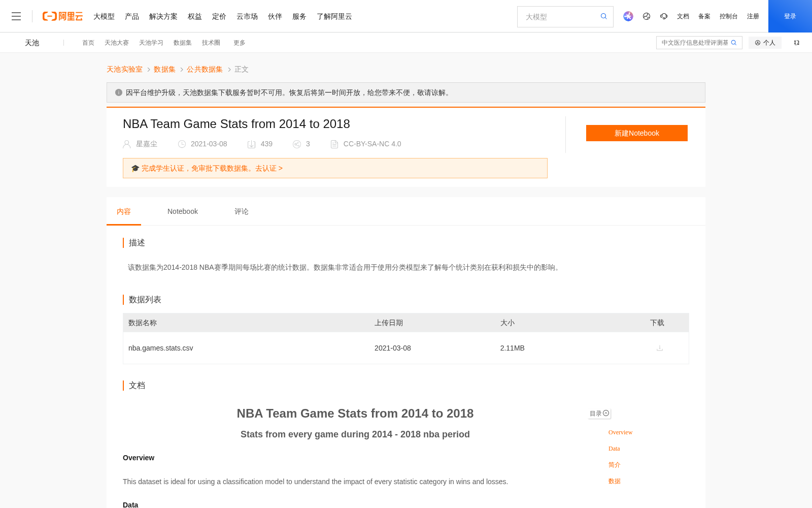Image resolution: width=812 pixels, height=508 pixels.
Task: Open the 产品 top menu
Action: 132,16
